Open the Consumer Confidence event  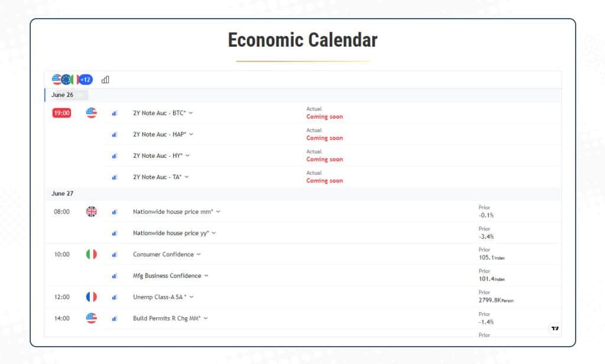click(164, 255)
